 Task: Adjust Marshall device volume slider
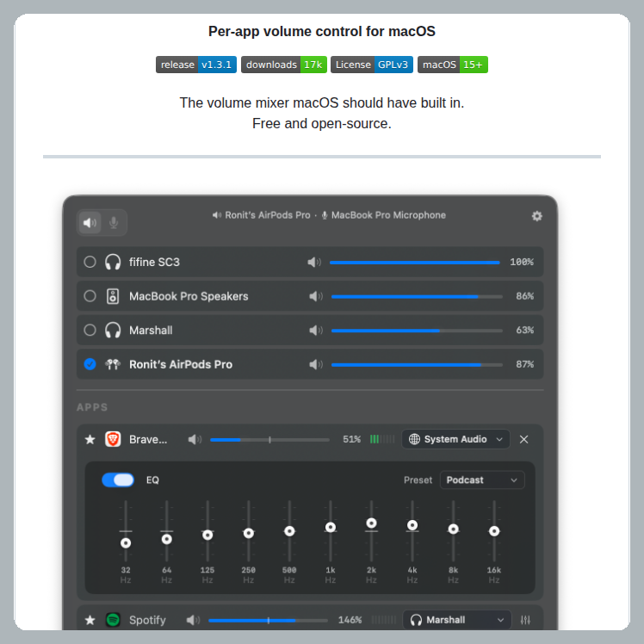(417, 331)
